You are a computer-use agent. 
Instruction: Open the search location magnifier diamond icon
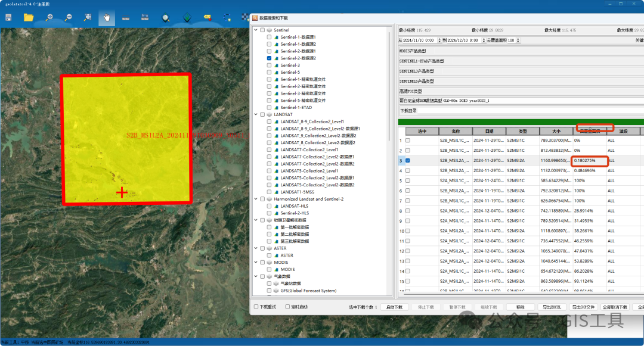pos(166,18)
